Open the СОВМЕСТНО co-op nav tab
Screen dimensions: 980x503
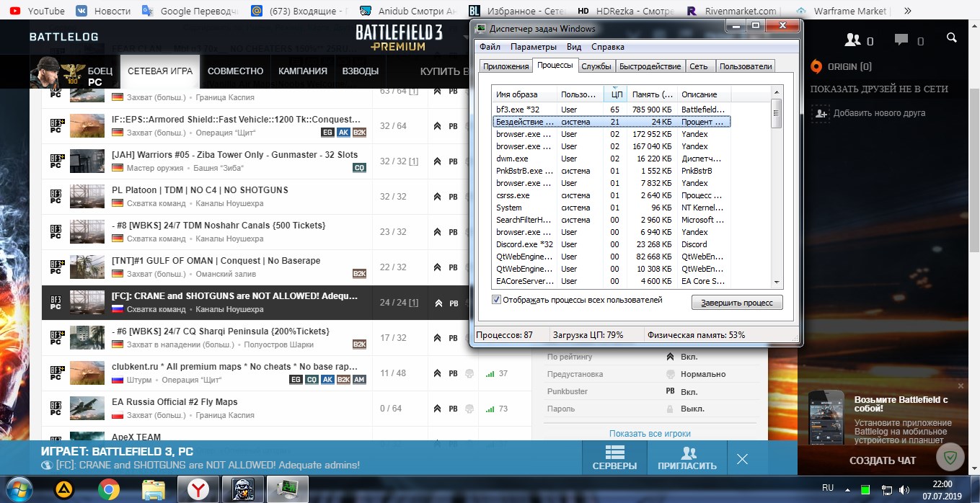(x=236, y=71)
